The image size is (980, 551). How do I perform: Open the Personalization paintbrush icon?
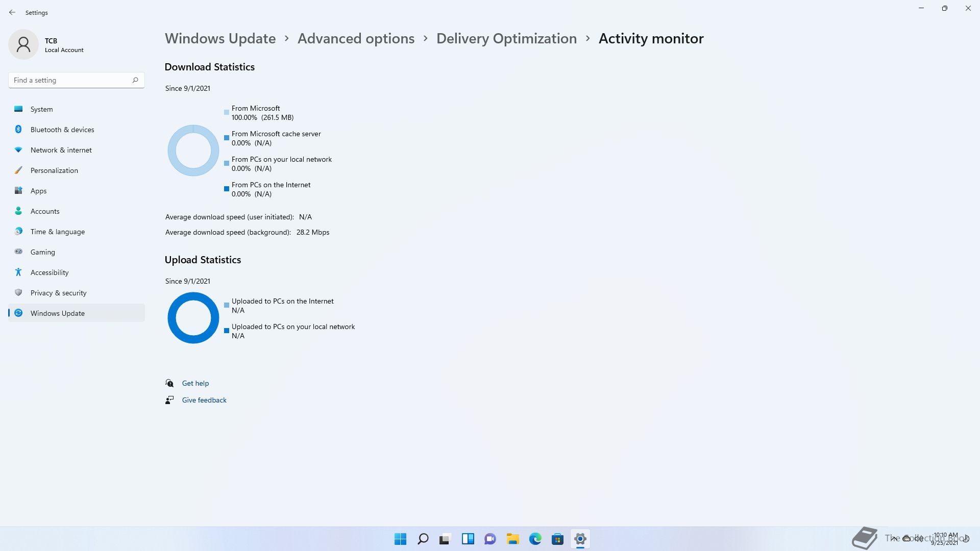coord(18,170)
